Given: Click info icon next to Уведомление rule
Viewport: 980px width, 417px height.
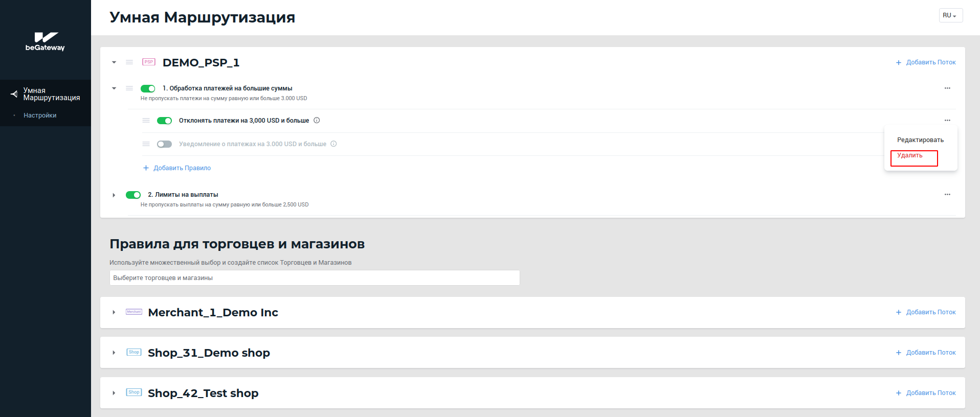Looking at the screenshot, I should tap(333, 144).
